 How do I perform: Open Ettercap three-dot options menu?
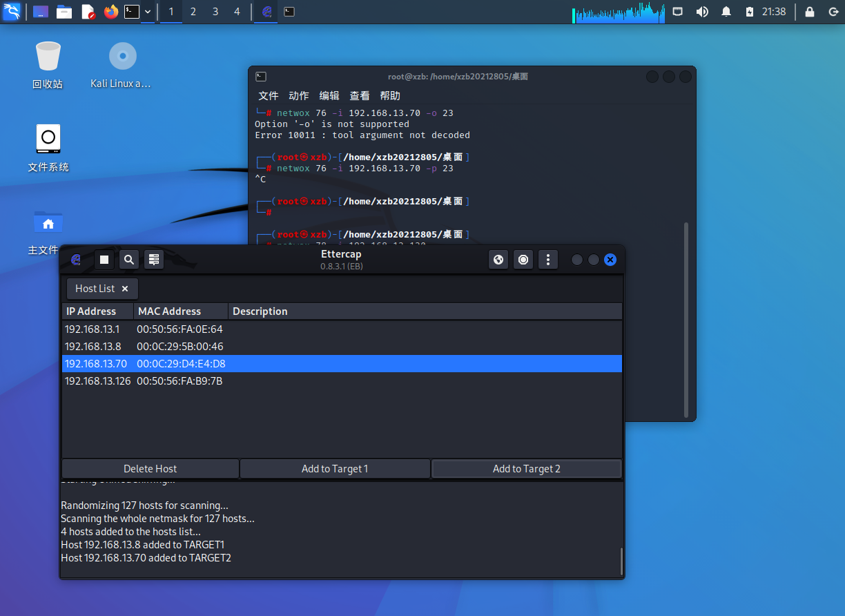tap(548, 260)
